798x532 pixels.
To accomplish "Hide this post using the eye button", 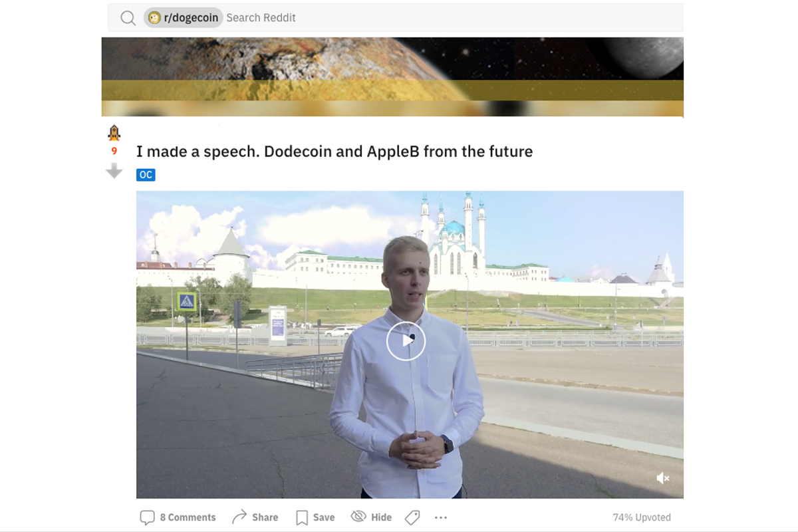I will point(371,517).
